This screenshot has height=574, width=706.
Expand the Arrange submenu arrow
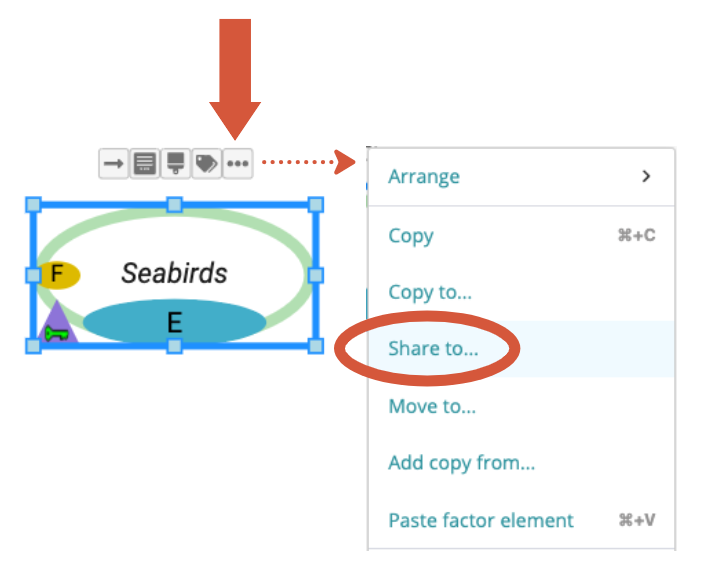646,177
